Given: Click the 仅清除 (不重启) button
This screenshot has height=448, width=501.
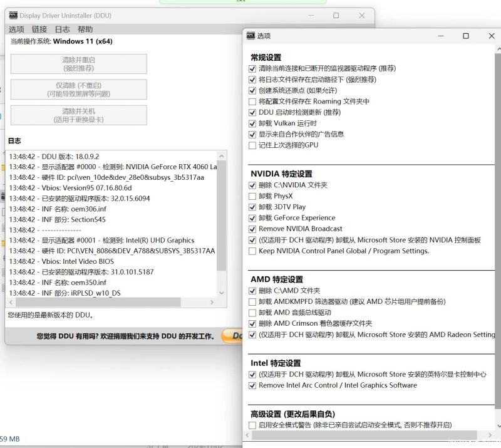Looking at the screenshot, I should click(x=79, y=90).
